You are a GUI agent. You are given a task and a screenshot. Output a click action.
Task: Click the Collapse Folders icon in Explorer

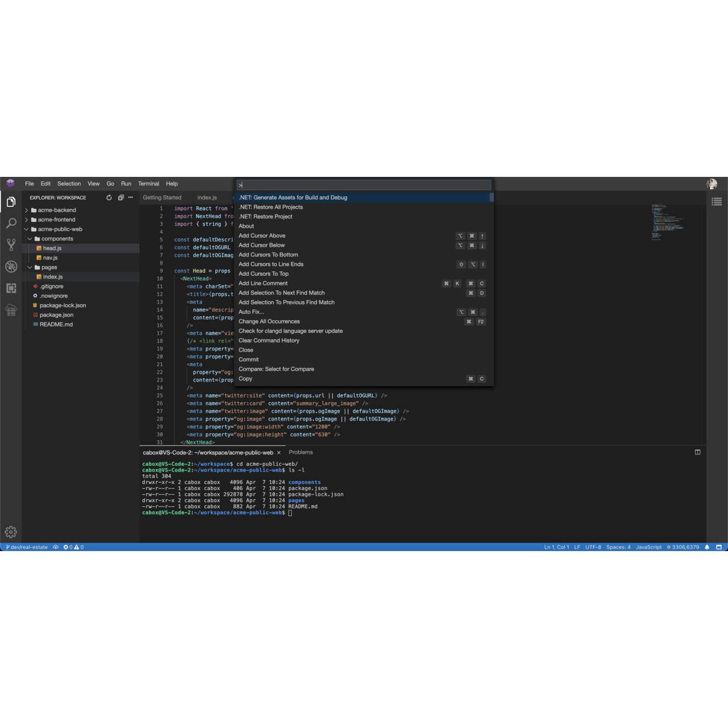tap(121, 197)
